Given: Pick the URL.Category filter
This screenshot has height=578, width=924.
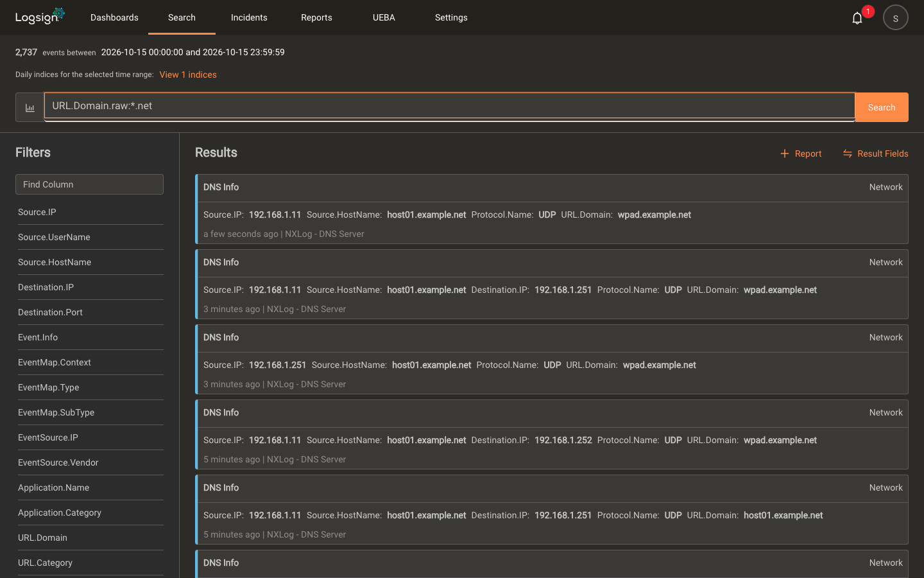Looking at the screenshot, I should [89, 563].
